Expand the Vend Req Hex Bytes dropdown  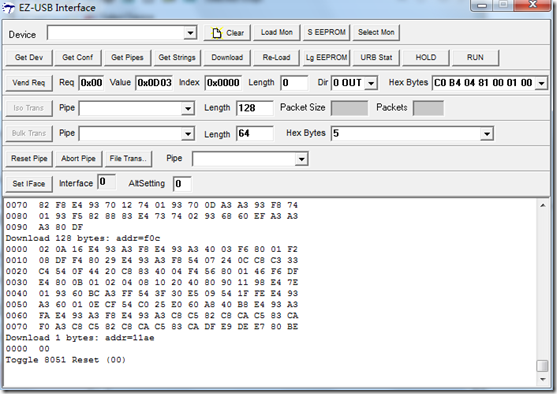541,83
